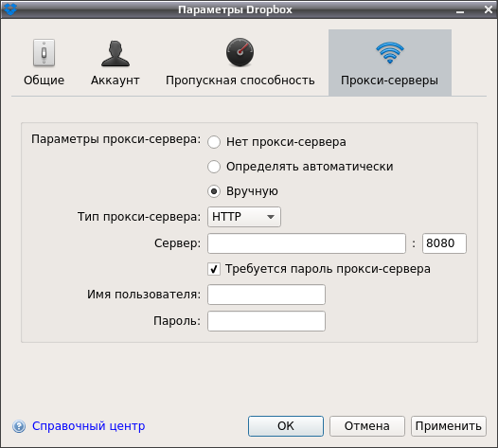Select the Прокси-серверы tab label

pos(389,81)
